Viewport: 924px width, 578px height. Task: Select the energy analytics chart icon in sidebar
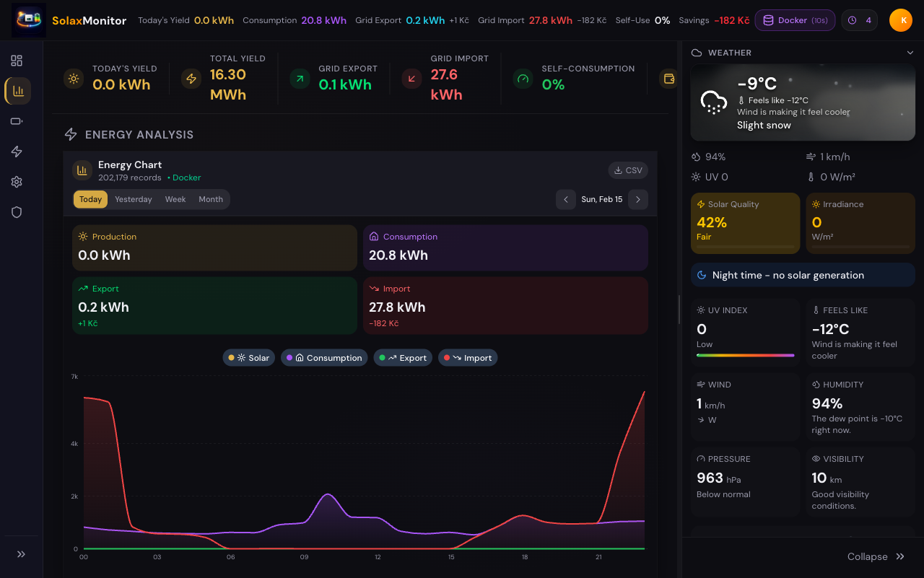tap(17, 91)
